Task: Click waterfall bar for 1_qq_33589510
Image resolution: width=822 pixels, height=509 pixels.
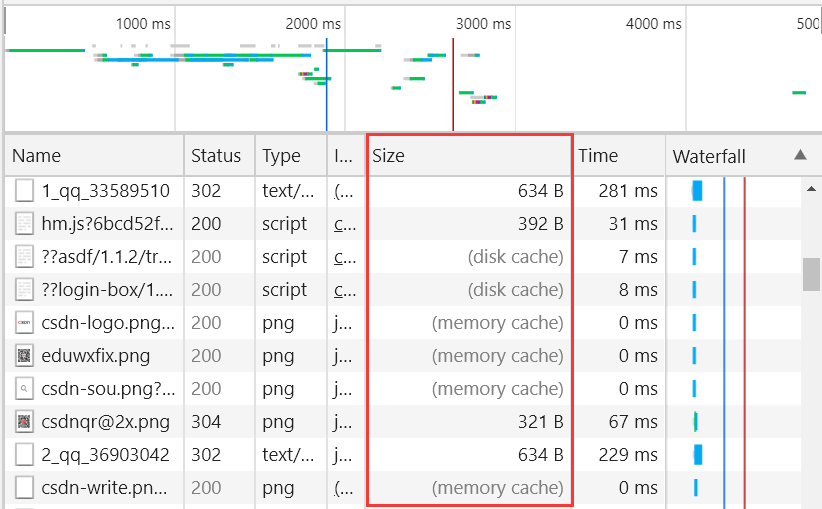Action: [x=697, y=191]
